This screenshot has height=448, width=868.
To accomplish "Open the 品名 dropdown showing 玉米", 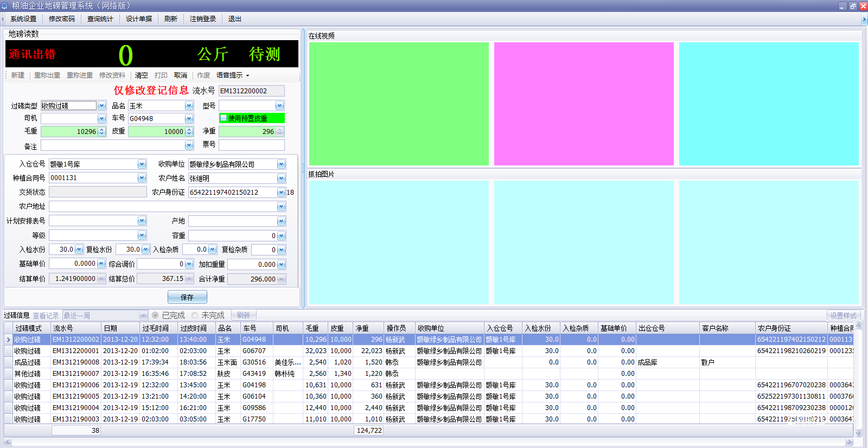I will (x=189, y=106).
